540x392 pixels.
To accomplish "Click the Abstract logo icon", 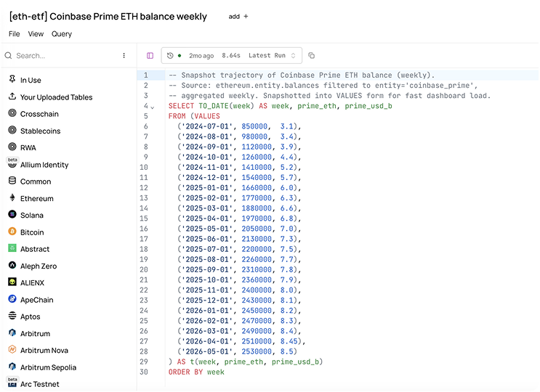I will click(12, 248).
